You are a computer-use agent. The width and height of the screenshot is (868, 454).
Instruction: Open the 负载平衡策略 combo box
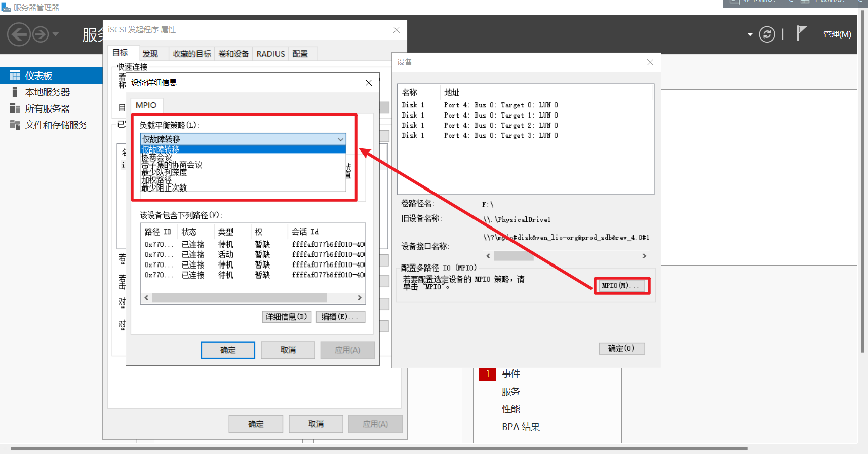click(x=243, y=139)
